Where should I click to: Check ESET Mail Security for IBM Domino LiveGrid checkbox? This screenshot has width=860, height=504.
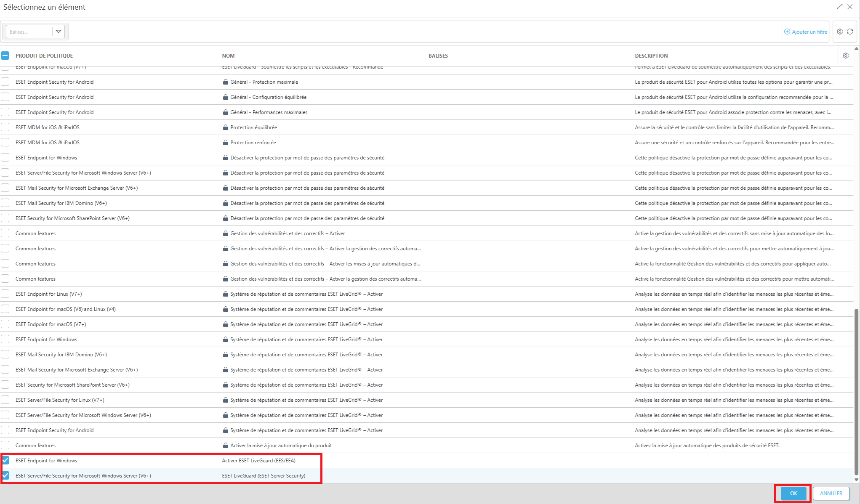coord(5,354)
